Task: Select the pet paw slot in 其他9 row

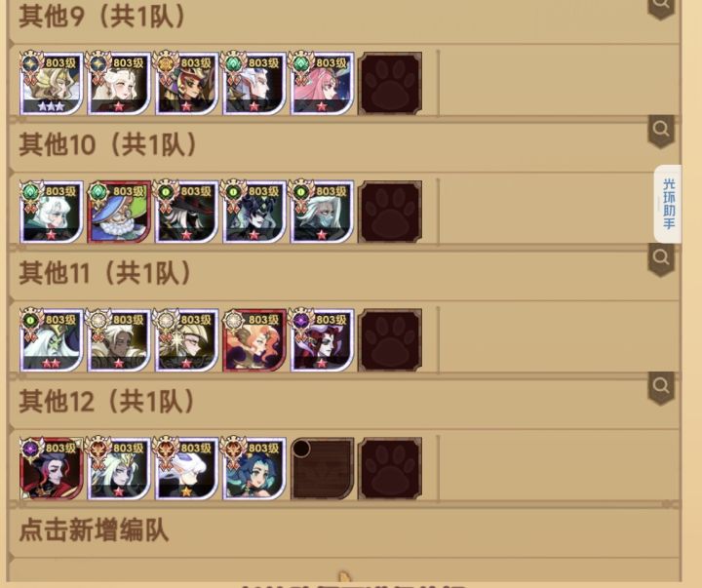Action: [x=390, y=83]
